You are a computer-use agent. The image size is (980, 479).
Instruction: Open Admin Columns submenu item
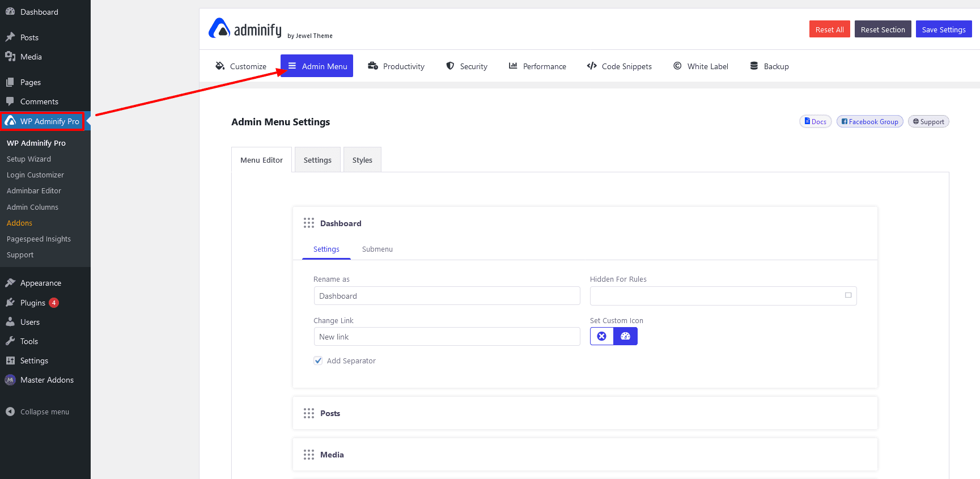pos(32,207)
